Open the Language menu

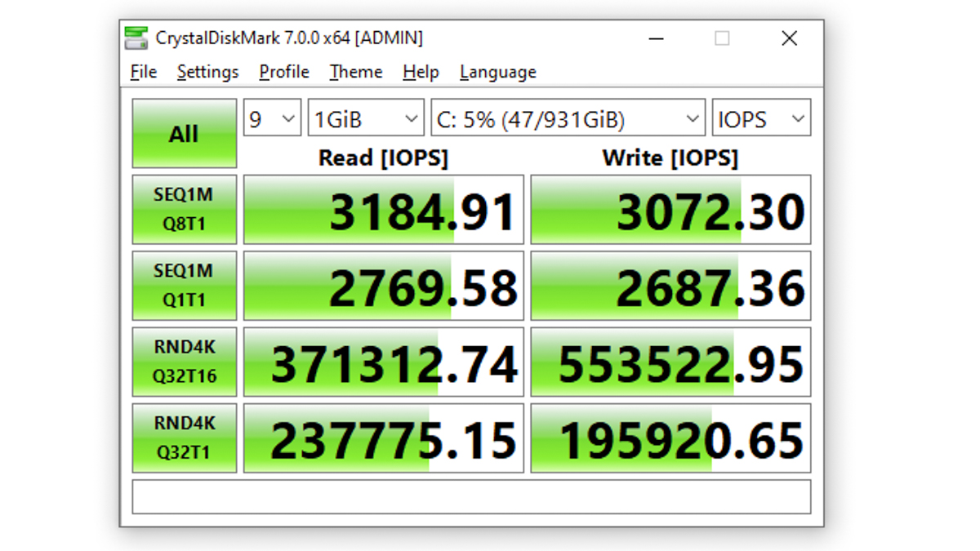[x=498, y=72]
